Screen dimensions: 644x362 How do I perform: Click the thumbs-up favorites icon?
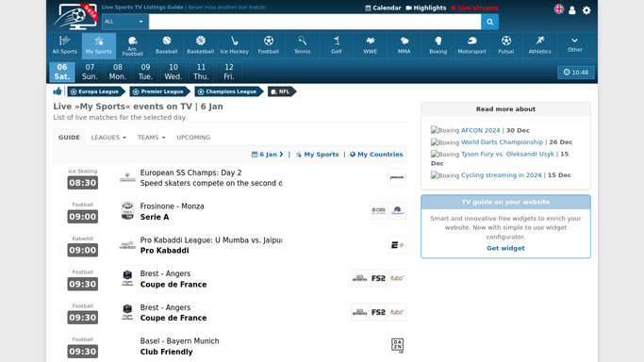tap(58, 91)
